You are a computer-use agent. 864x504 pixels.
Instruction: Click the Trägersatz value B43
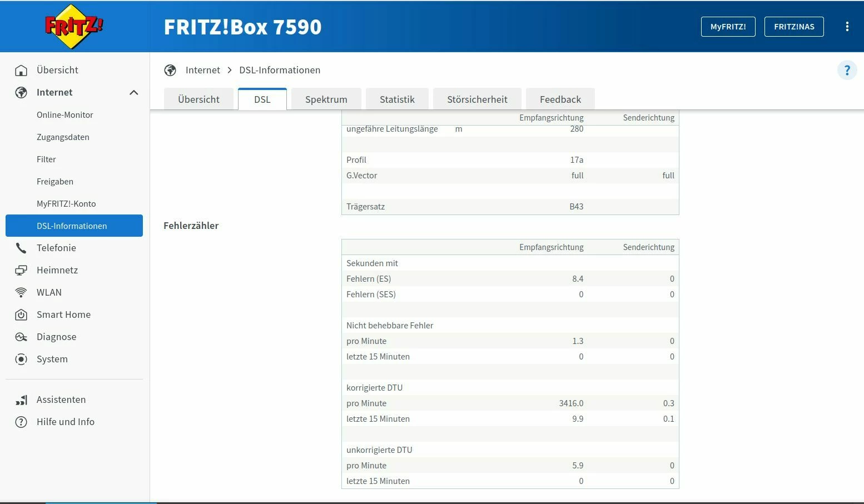pos(577,207)
